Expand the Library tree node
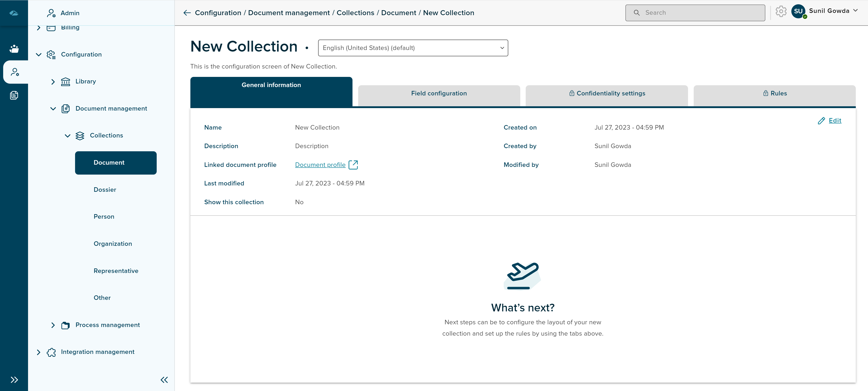Viewport: 868px width, 391px height. coord(53,82)
